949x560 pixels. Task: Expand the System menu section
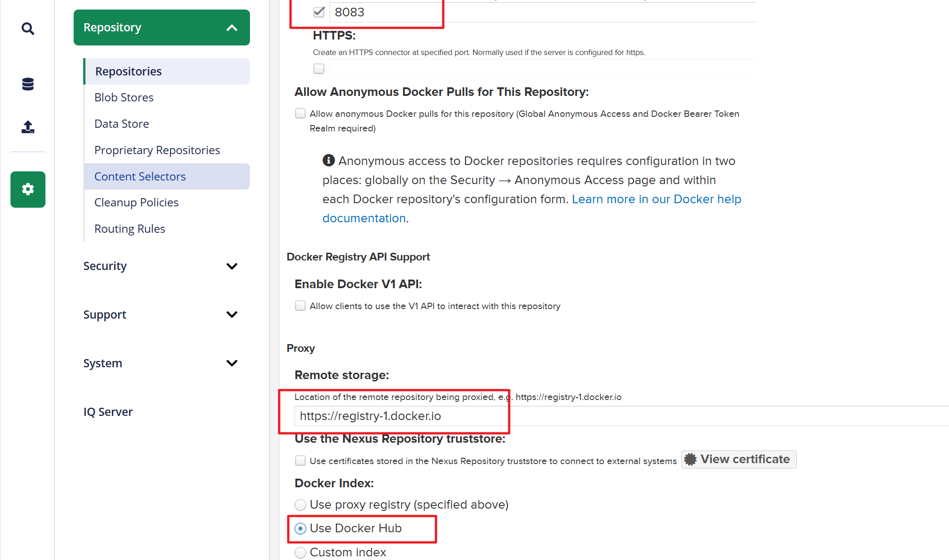click(x=232, y=363)
